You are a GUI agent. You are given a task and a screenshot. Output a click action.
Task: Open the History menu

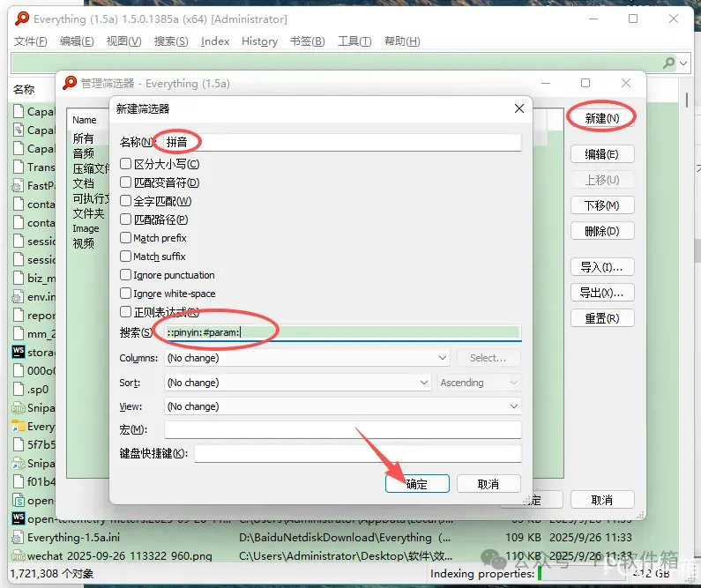[x=259, y=41]
